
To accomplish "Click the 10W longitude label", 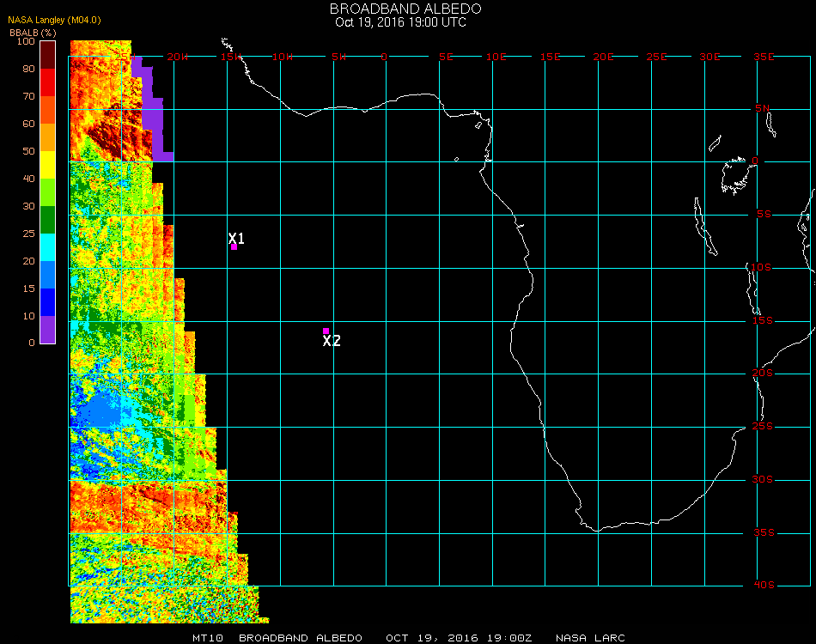I will tap(283, 57).
